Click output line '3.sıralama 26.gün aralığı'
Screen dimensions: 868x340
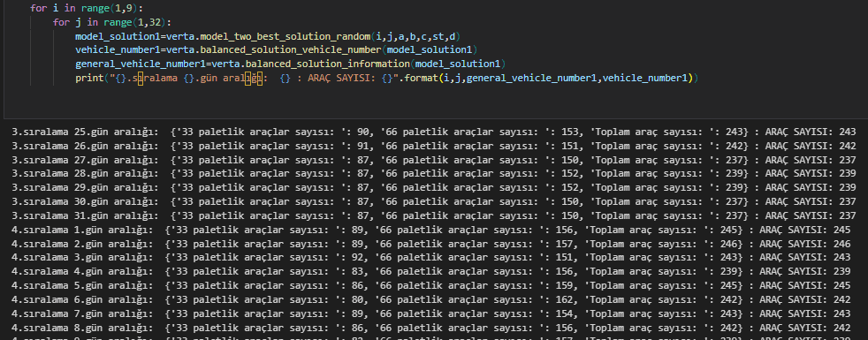[x=433, y=146]
